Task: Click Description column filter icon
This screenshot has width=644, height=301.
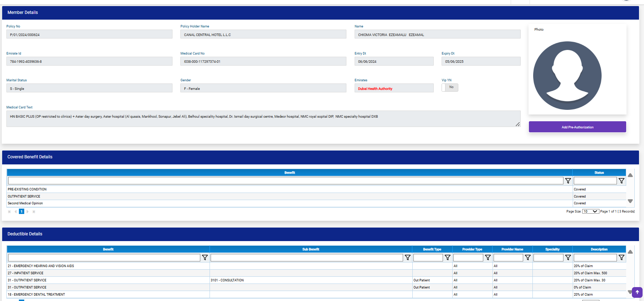Action: click(x=622, y=257)
